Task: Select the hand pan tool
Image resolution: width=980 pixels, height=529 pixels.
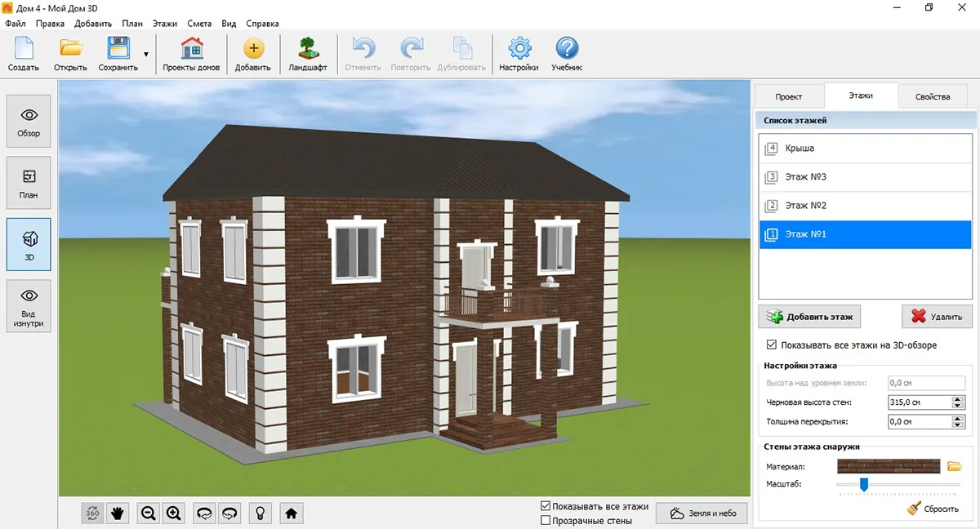Action: coord(118,513)
